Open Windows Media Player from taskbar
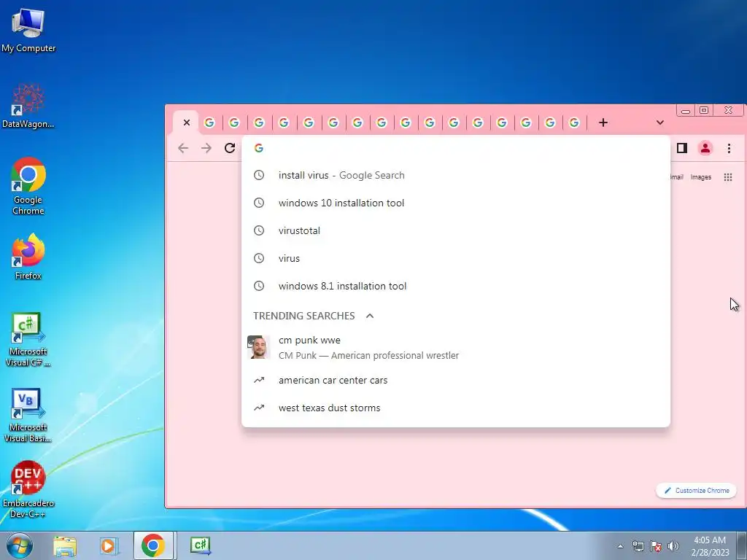Image resolution: width=747 pixels, height=560 pixels. tap(109, 545)
